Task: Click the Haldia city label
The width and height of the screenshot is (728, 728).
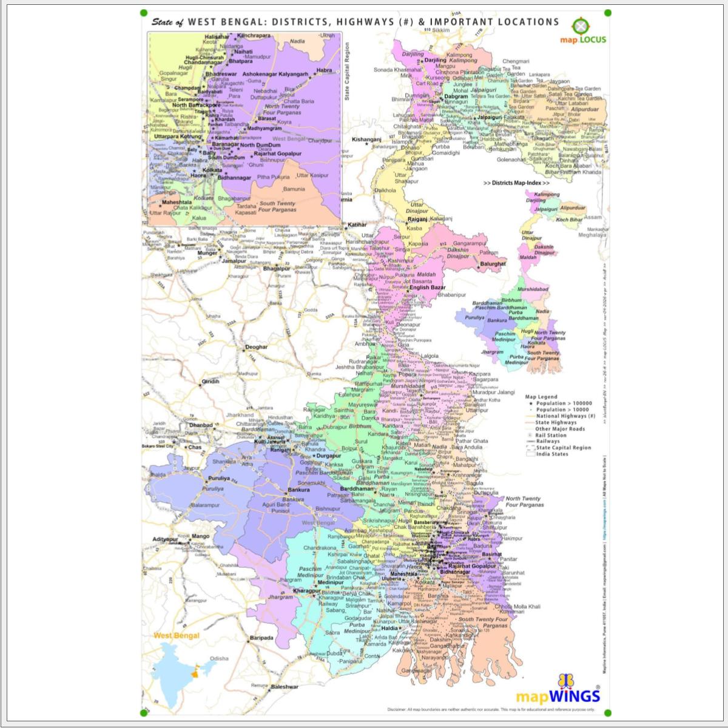Action: point(389,629)
